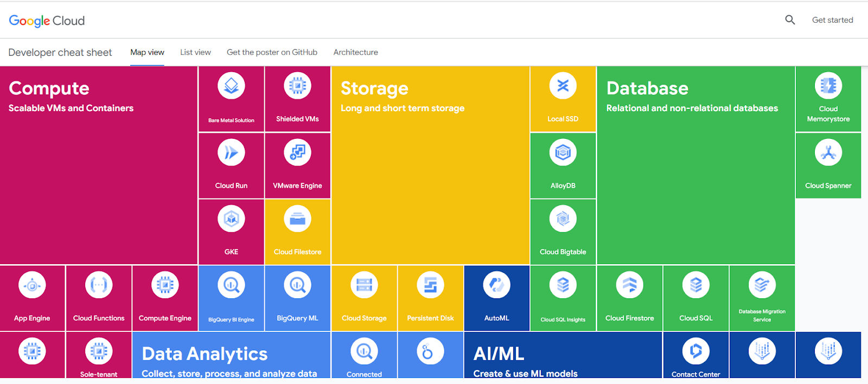Select the Shielded VMs icon
The width and height of the screenshot is (868, 384).
297,86
